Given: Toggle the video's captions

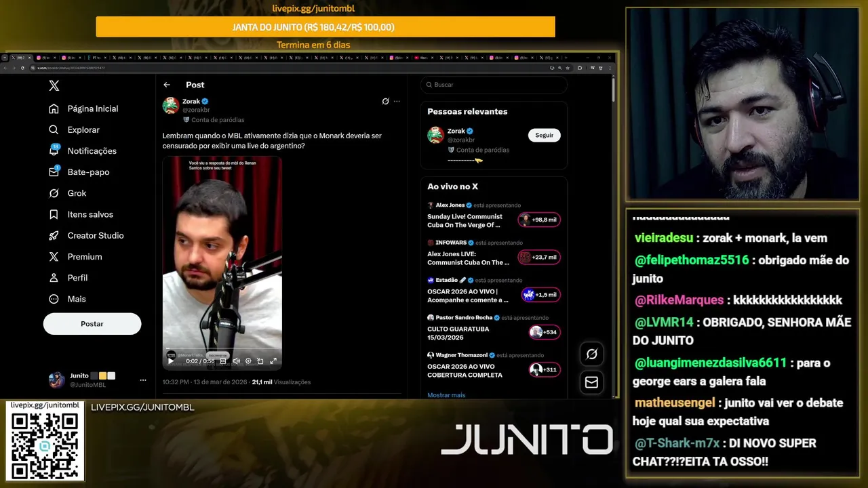Looking at the screenshot, I should [x=222, y=361].
